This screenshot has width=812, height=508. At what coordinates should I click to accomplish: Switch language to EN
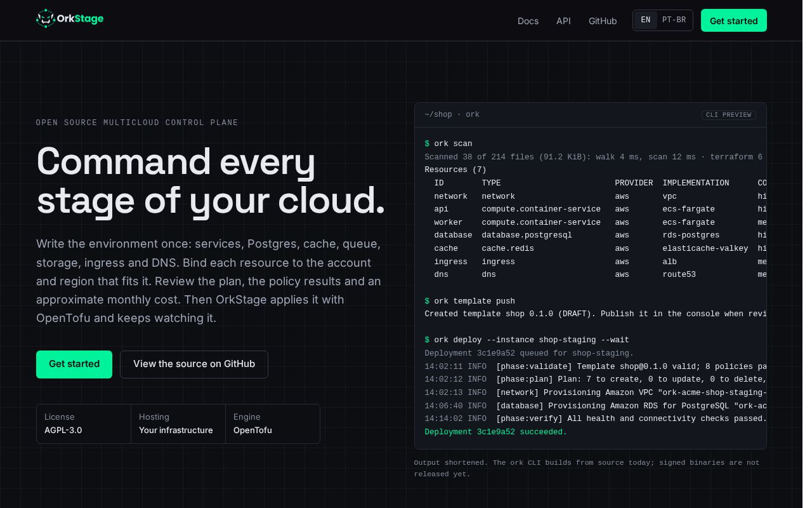coord(646,20)
